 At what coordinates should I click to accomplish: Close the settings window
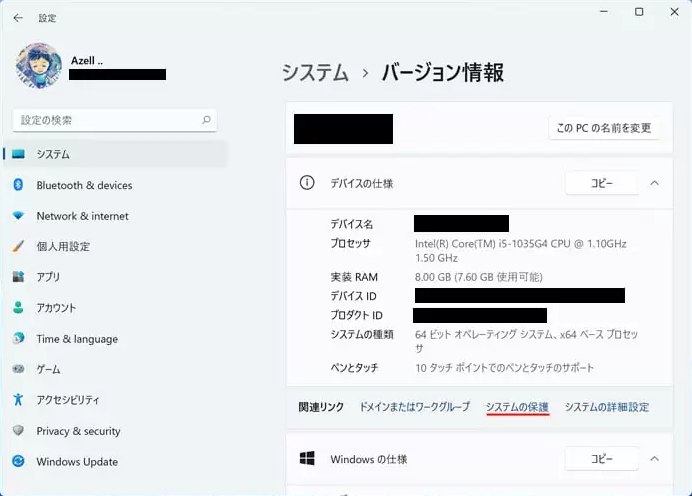[x=674, y=12]
